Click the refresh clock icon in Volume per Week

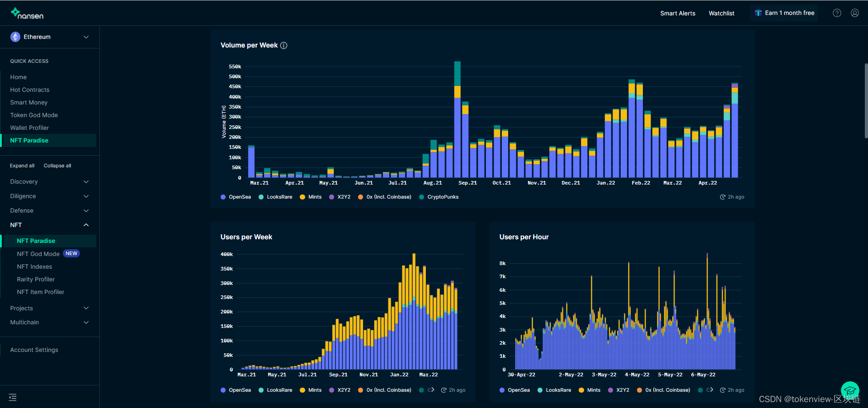pyautogui.click(x=723, y=197)
